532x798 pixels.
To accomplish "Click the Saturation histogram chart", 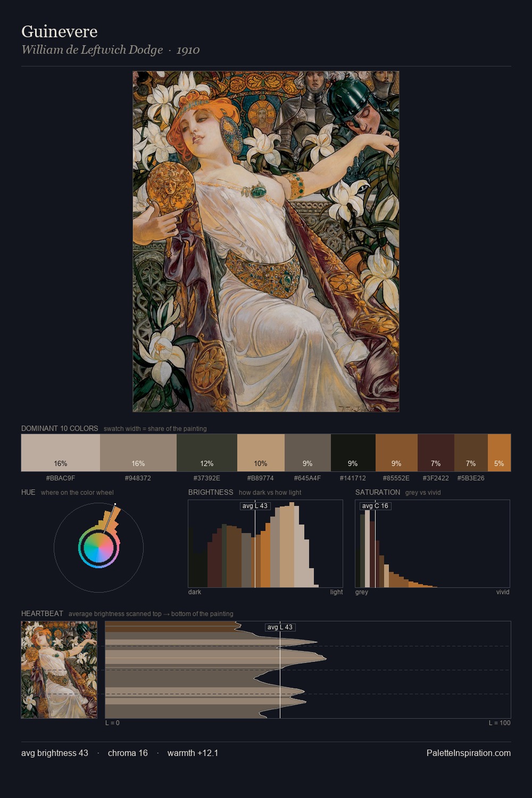I will point(433,544).
